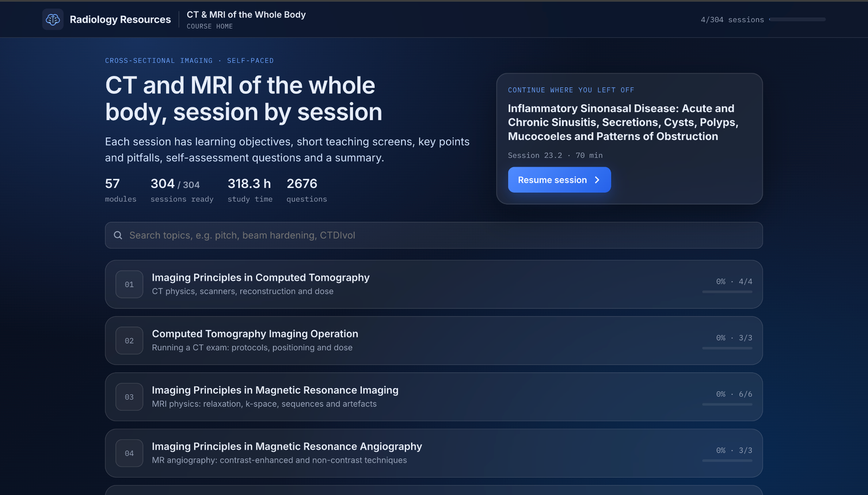Open module Computed Tomography Imaging Operation

coord(433,341)
